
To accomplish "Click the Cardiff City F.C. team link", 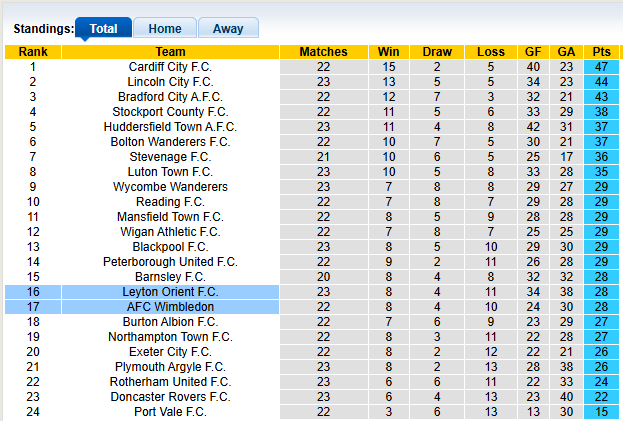I will [170, 67].
